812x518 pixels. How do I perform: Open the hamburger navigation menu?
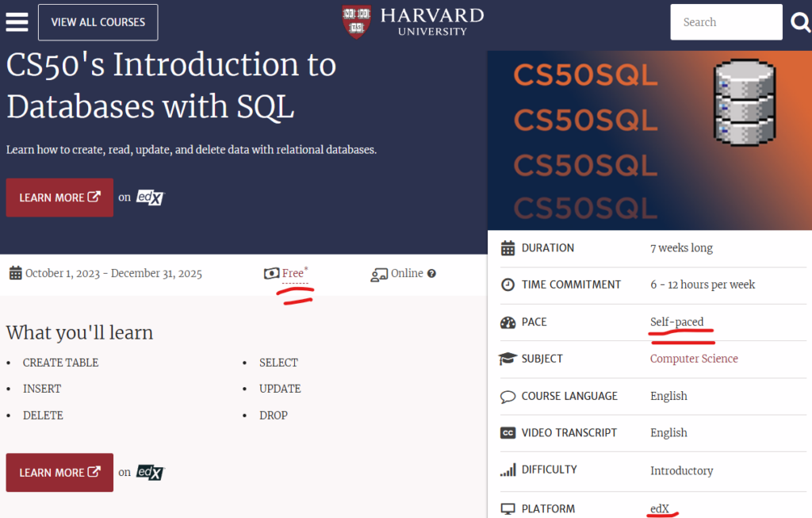17,21
